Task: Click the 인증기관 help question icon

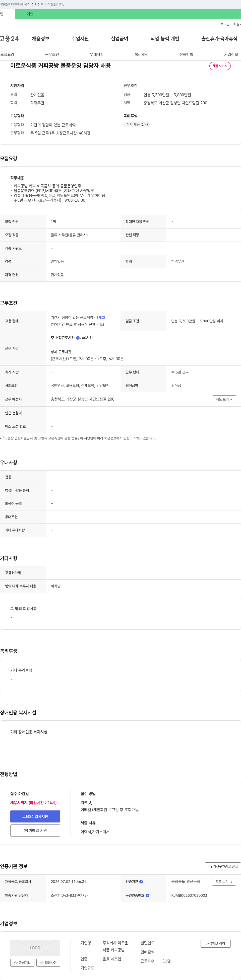Action: [141, 881]
